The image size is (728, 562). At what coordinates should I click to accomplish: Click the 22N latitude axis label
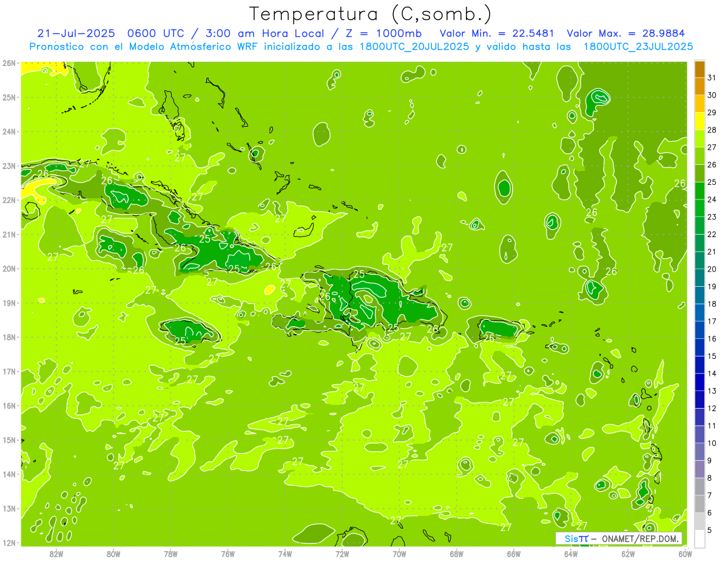[x=9, y=200]
